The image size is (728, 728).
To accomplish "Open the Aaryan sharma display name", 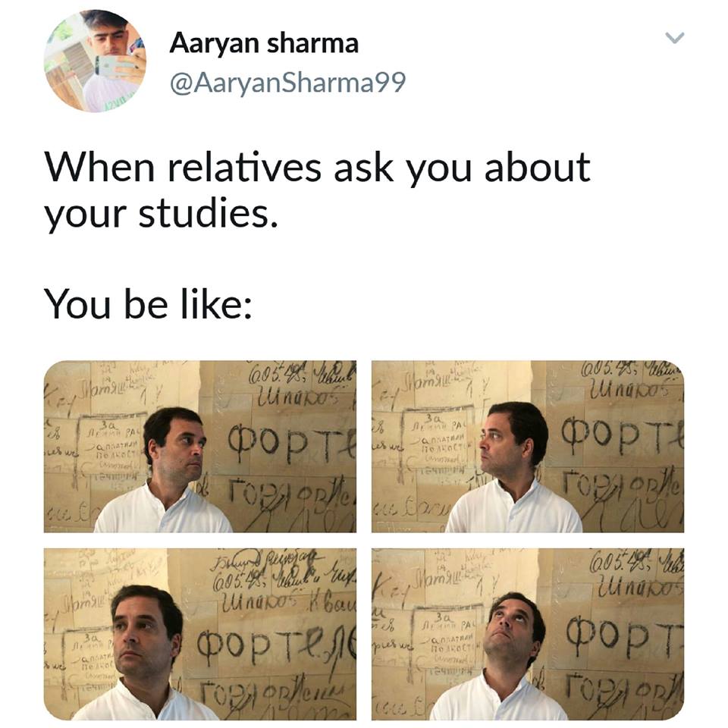I will click(264, 44).
